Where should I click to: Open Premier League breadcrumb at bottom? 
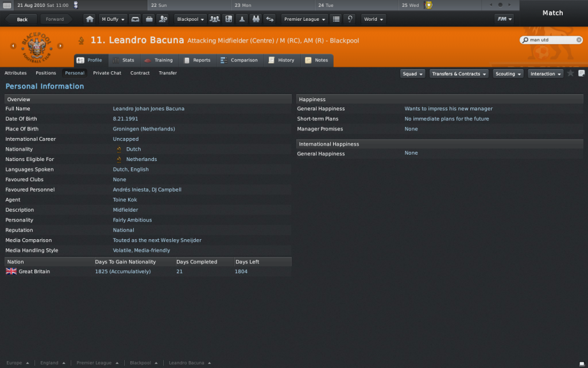click(x=97, y=363)
